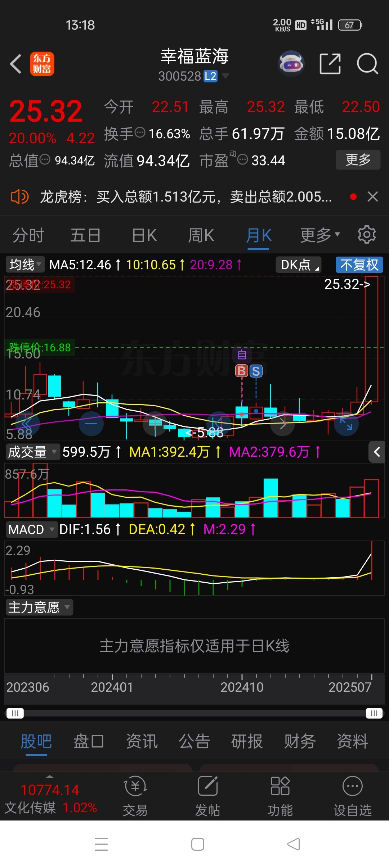Tap chart move-left arrow button
This screenshot has width=389, height=868.
pyautogui.click(x=219, y=424)
